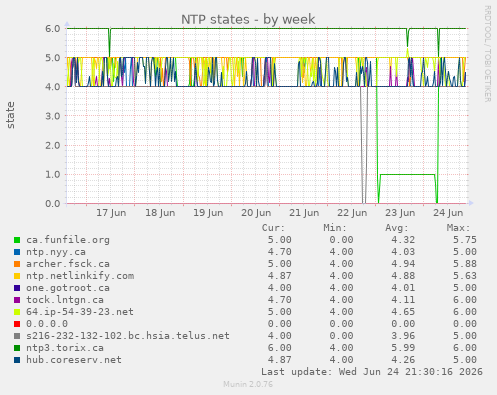Select the s216-232-132-102.bc.hsia.telus.net label
Viewport: 497px width, 395px height.
128,336
